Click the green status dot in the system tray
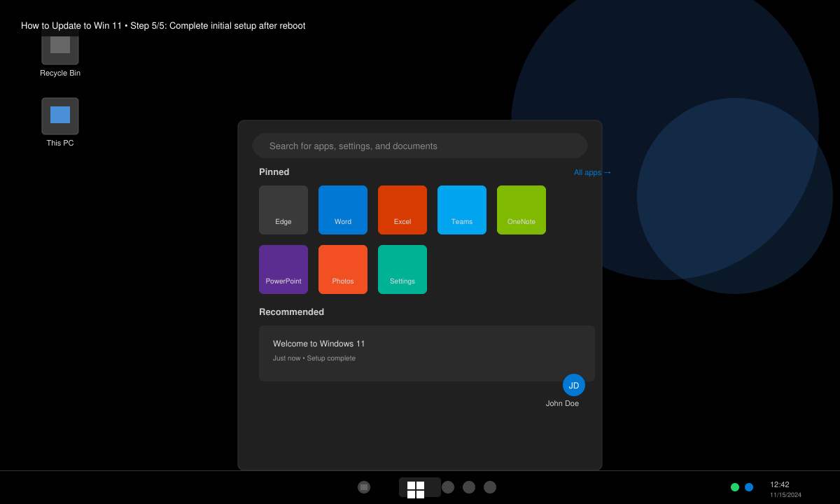Image resolution: width=840 pixels, height=504 pixels. (x=735, y=487)
